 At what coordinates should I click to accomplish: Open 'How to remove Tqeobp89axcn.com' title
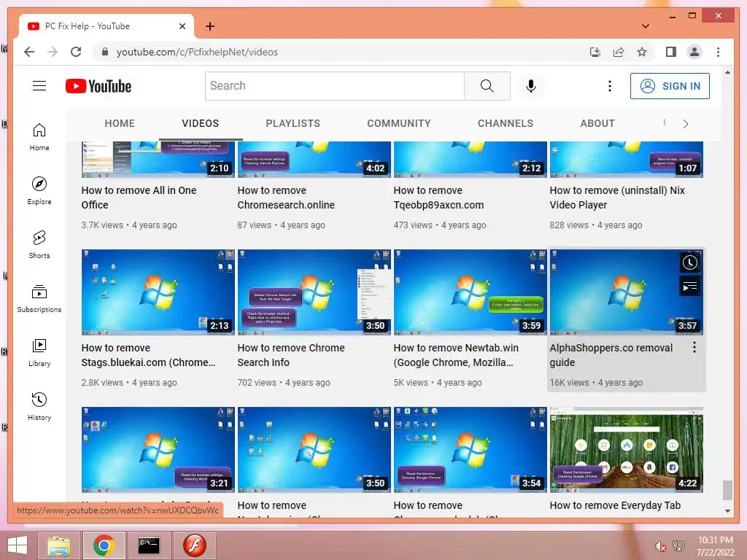click(438, 197)
